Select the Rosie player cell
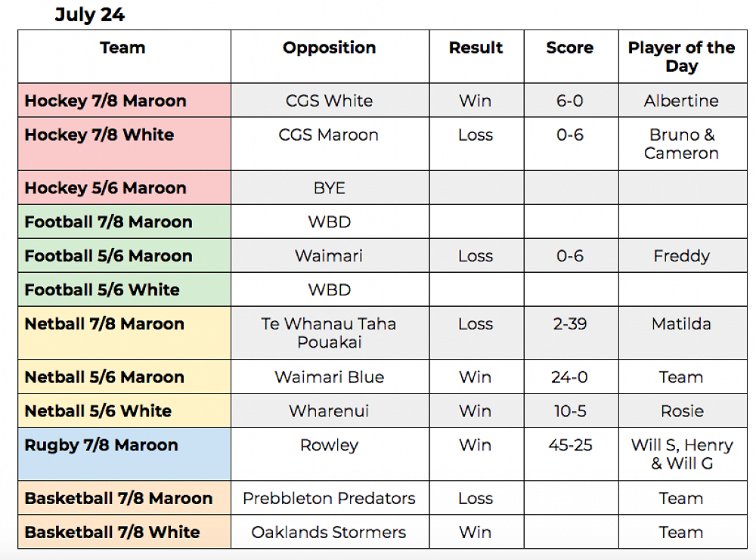 [x=681, y=411]
